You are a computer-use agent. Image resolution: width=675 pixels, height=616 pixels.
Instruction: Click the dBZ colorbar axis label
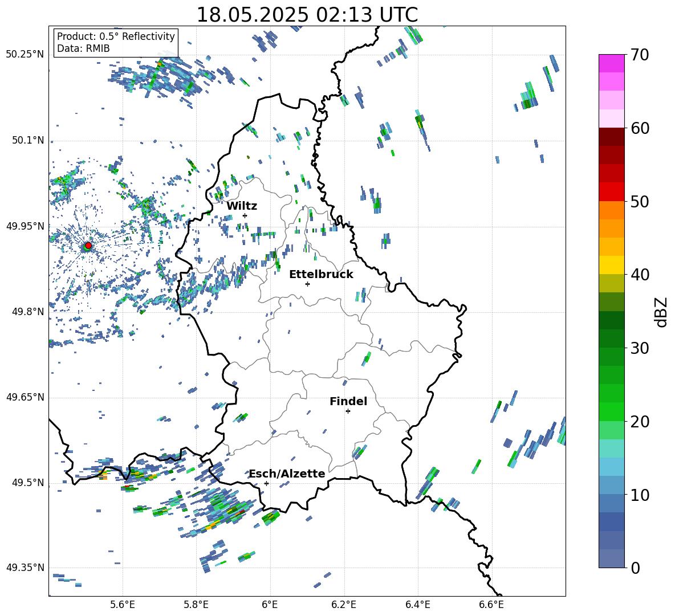661,312
